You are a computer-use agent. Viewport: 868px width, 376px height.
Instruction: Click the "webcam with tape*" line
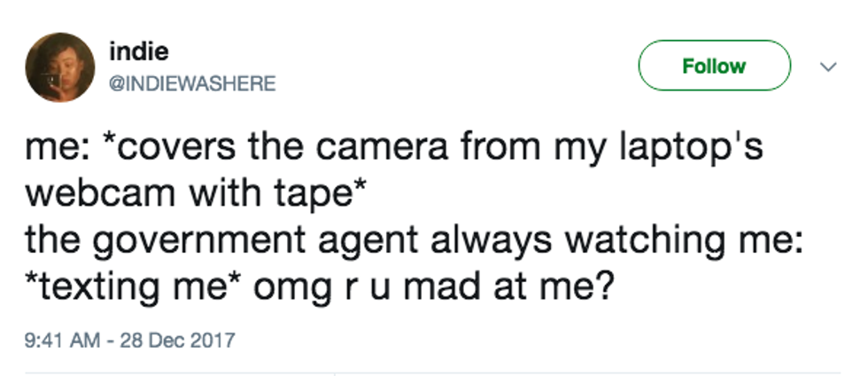(x=167, y=194)
